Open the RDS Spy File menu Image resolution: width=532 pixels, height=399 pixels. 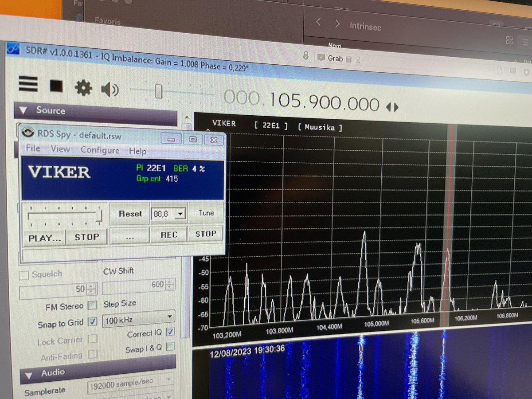[x=33, y=148]
